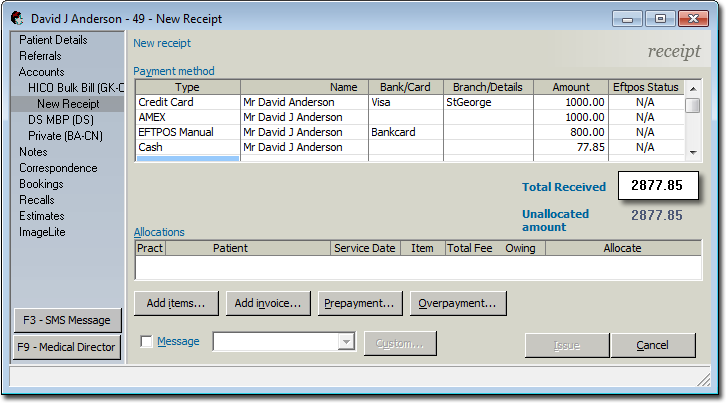Screen dimensions: 726x403
Task: Open the Bookings section
Action: pyautogui.click(x=41, y=184)
